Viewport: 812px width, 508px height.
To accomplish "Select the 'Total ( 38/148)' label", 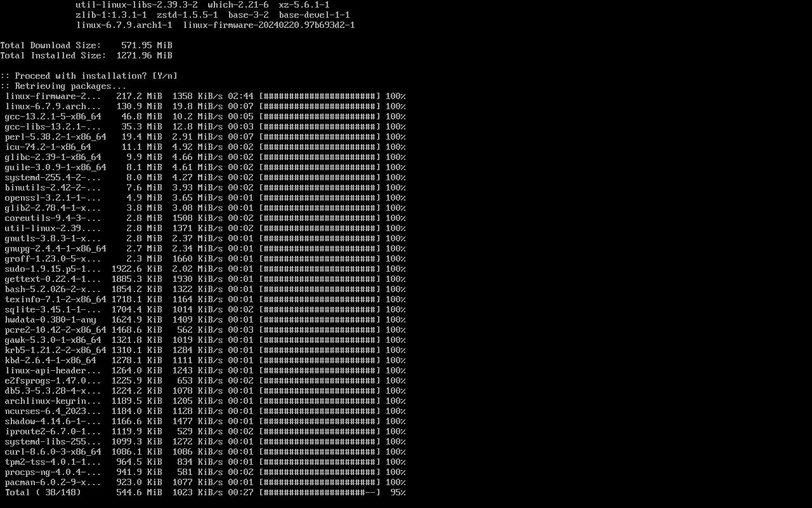I will (x=43, y=493).
